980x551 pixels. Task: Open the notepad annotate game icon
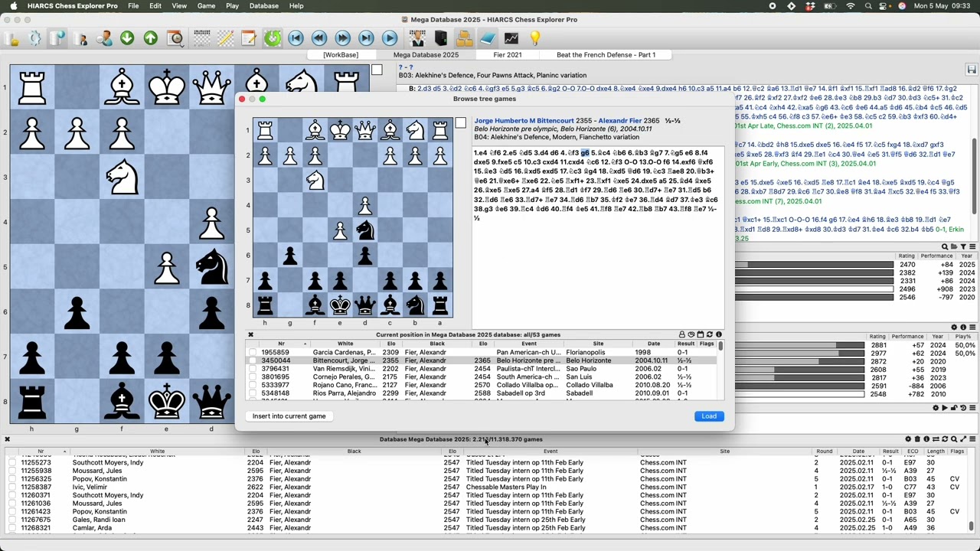[249, 37]
